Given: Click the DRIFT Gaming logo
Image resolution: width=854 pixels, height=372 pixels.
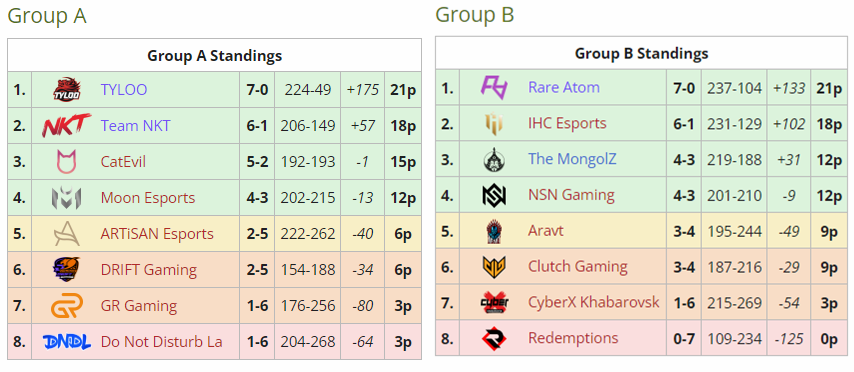Looking at the screenshot, I should click(x=66, y=270).
